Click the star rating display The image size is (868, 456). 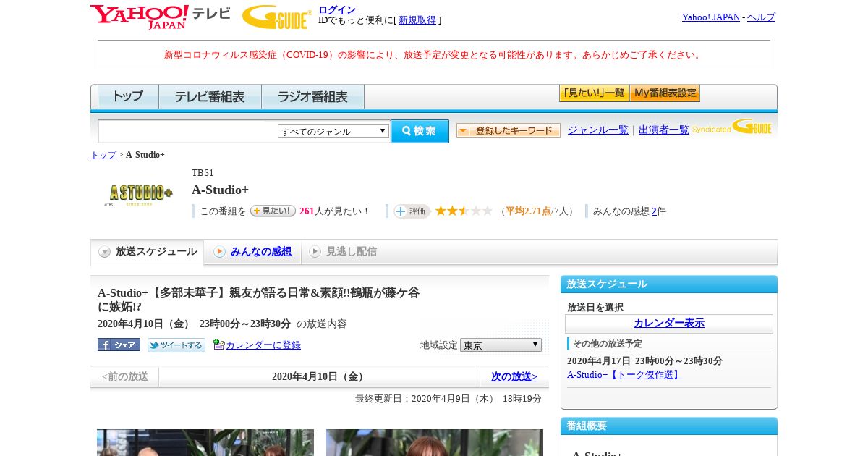(464, 211)
